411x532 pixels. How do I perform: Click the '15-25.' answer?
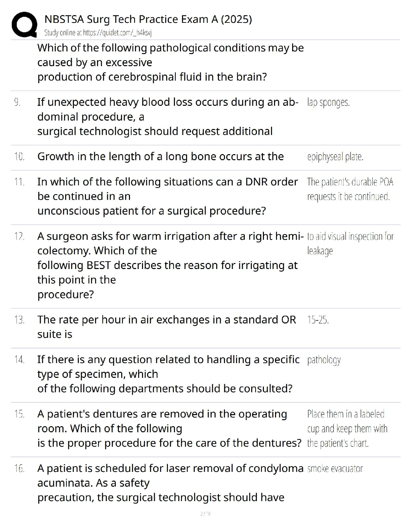(x=318, y=320)
